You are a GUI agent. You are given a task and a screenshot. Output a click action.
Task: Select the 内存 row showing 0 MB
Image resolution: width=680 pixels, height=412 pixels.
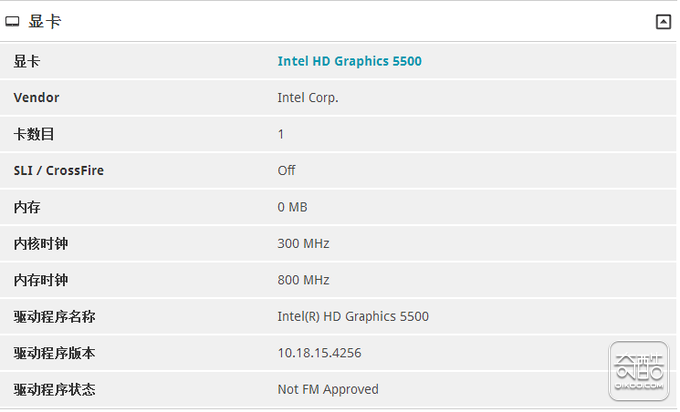click(338, 207)
